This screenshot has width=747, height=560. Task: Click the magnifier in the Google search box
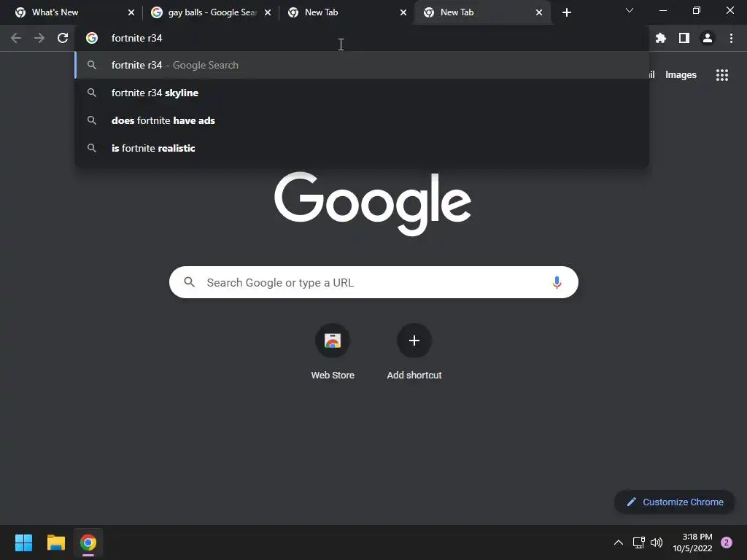(x=189, y=282)
